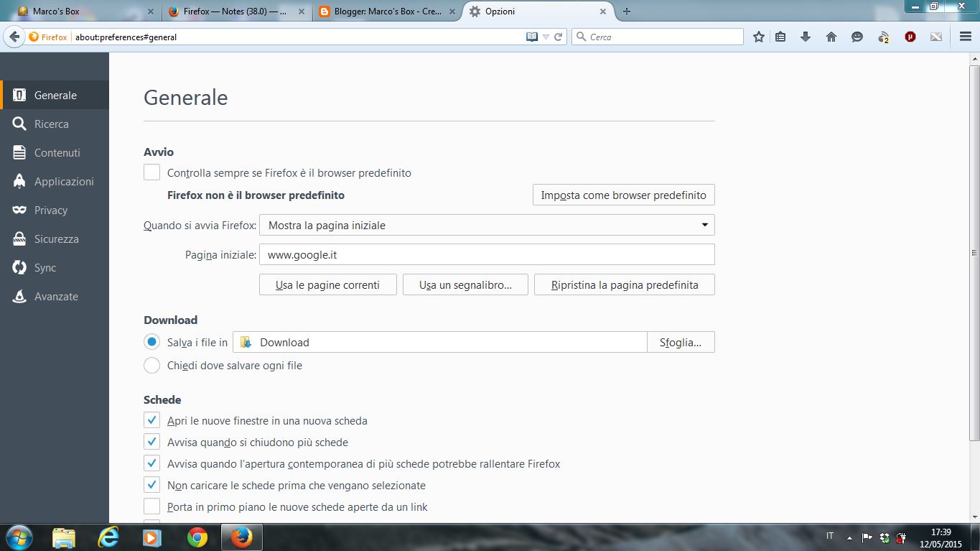Uncheck 'Apri le nuove finestre in una nuova scheda'

tap(151, 420)
